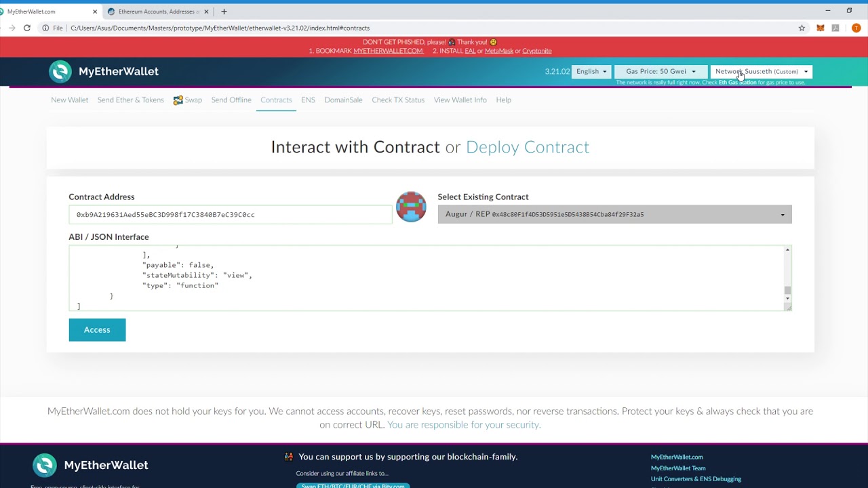868x488 pixels.
Task: Open the New Wallet tab
Action: [x=70, y=100]
